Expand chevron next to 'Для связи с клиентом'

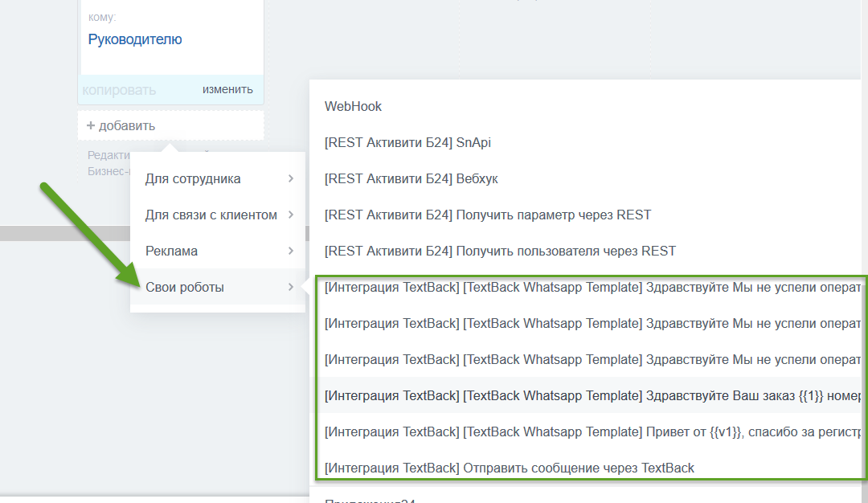tap(291, 215)
